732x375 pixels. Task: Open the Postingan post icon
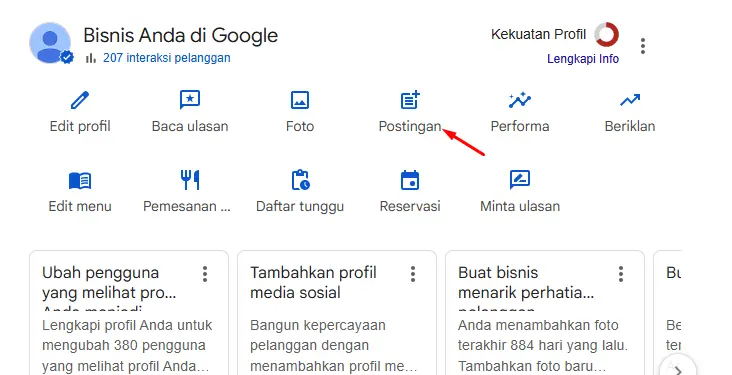point(410,99)
